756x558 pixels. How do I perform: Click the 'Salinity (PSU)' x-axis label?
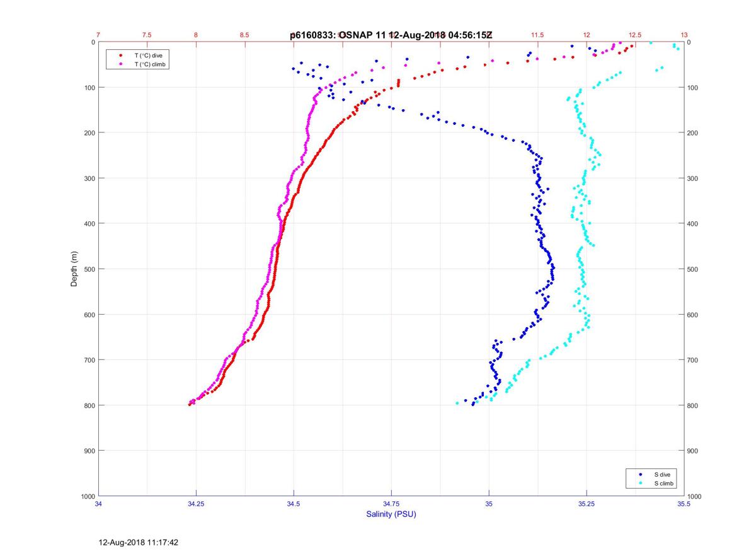[391, 514]
